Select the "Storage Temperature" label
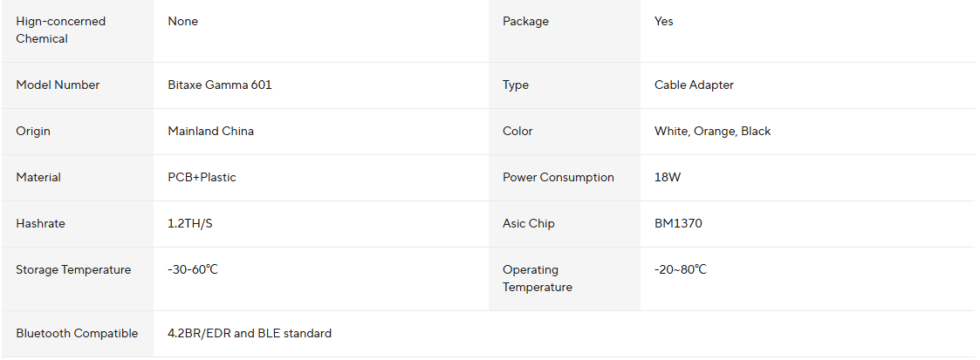Screen dimensions: 980x360 point(73,270)
